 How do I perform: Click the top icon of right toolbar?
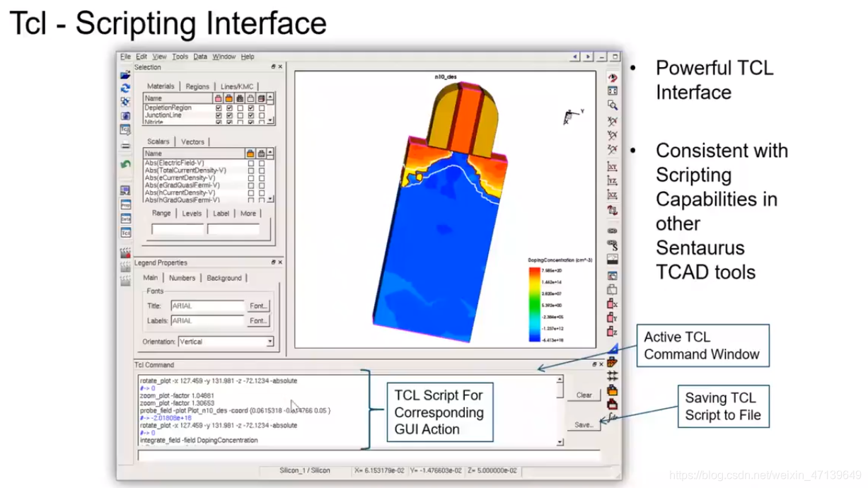pyautogui.click(x=613, y=77)
